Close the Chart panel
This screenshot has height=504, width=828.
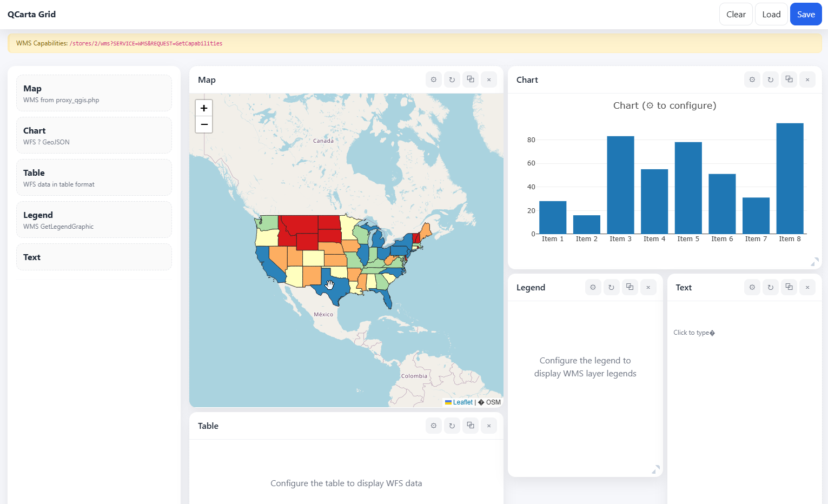click(807, 79)
